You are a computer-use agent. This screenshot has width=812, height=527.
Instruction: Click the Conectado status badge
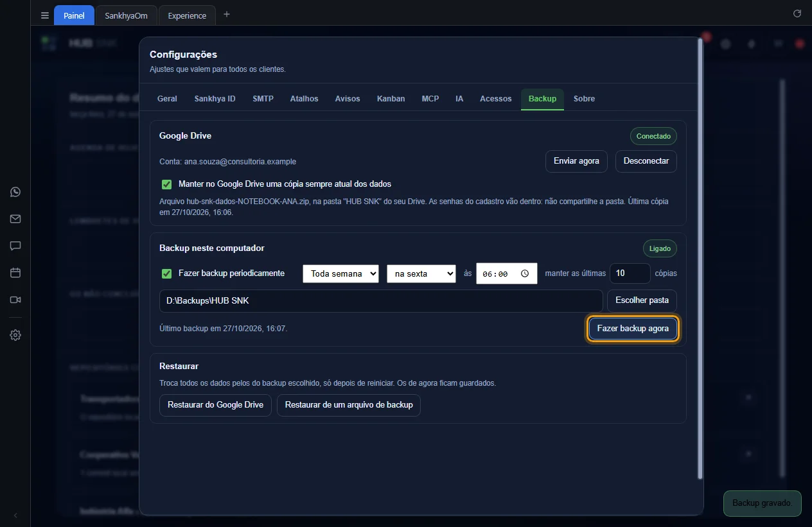pos(653,136)
